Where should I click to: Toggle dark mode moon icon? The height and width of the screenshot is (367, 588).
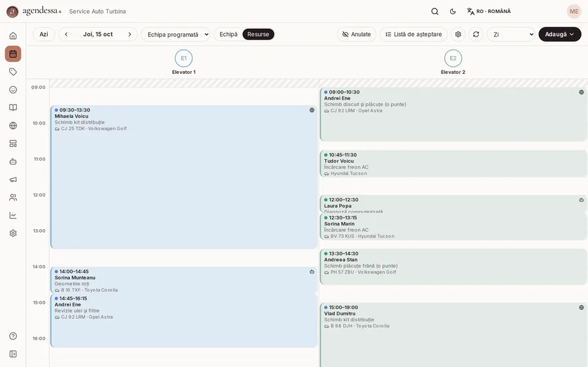(453, 11)
